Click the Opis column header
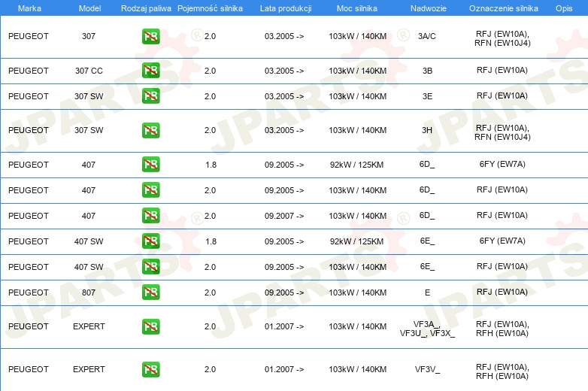The height and width of the screenshot is (391, 588). (x=564, y=8)
